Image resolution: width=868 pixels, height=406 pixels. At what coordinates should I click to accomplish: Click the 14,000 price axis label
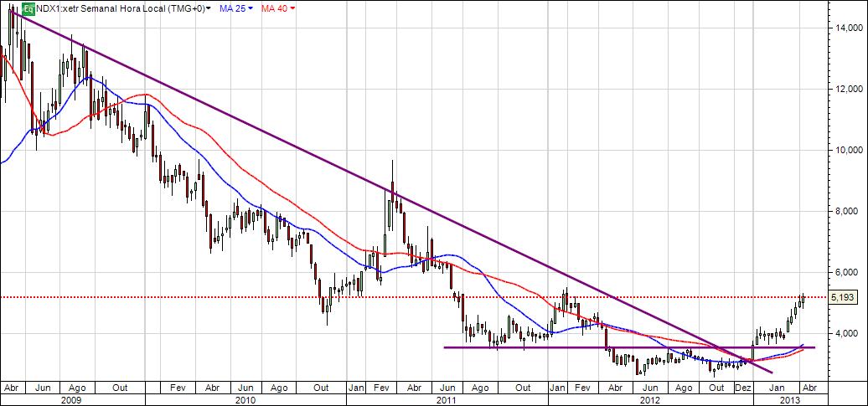[850, 28]
